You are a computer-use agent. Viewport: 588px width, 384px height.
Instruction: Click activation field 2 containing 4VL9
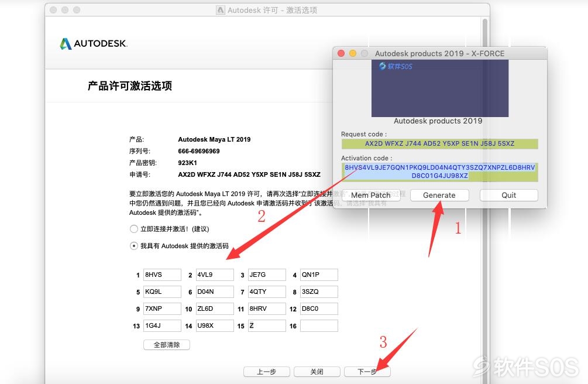click(215, 275)
